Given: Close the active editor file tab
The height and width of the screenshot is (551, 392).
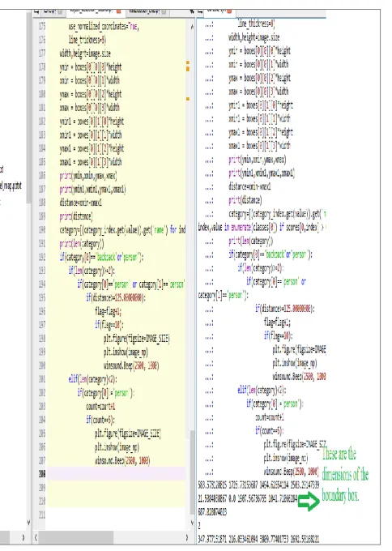Looking at the screenshot, I should (118, 11).
